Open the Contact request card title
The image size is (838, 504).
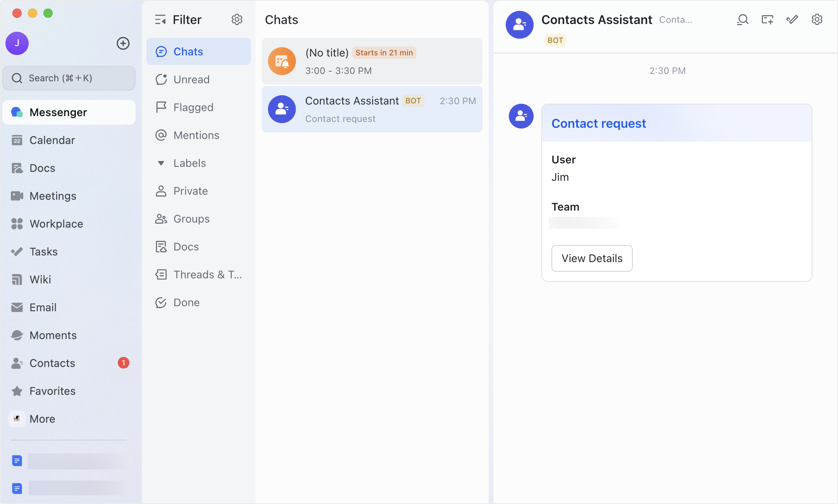tap(598, 123)
